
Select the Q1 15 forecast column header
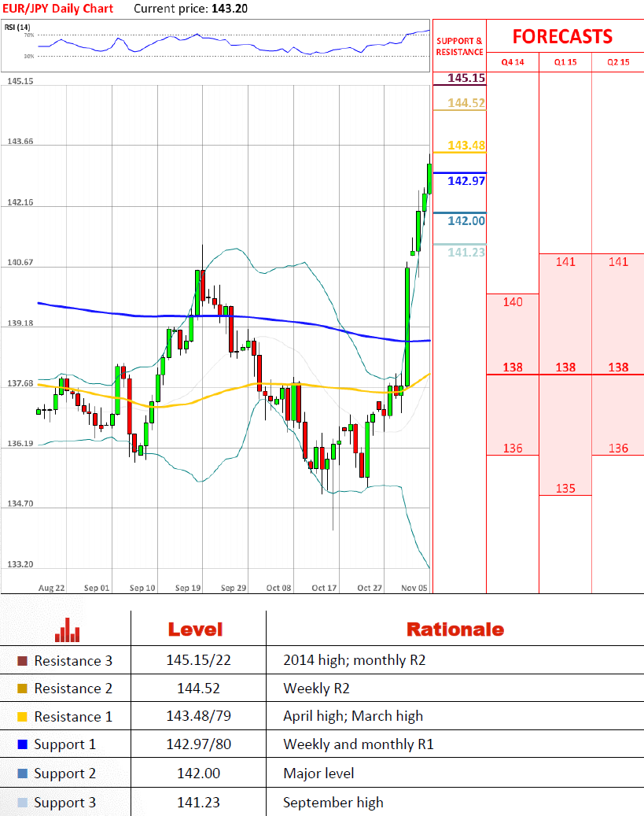pyautogui.click(x=565, y=62)
